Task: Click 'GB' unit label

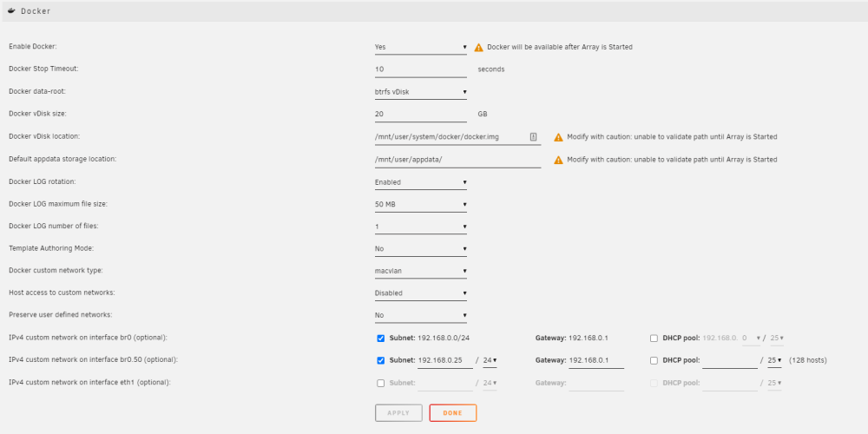Action: [483, 114]
